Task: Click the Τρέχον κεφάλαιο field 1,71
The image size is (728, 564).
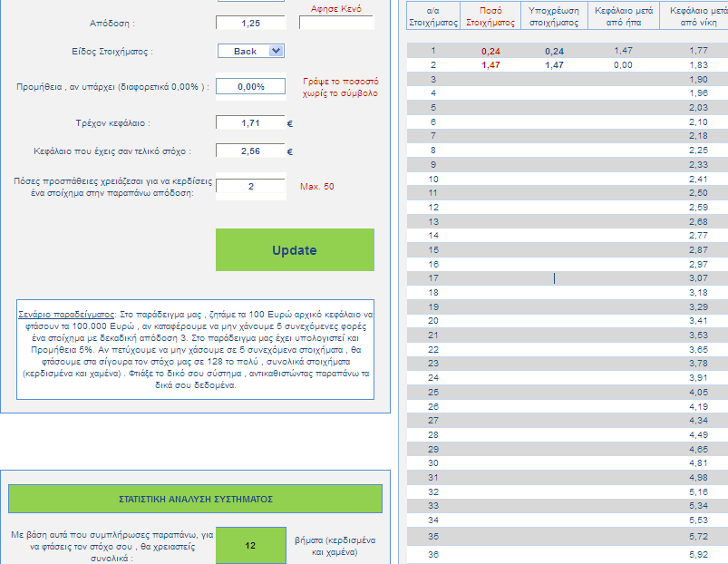Action: coord(251,123)
